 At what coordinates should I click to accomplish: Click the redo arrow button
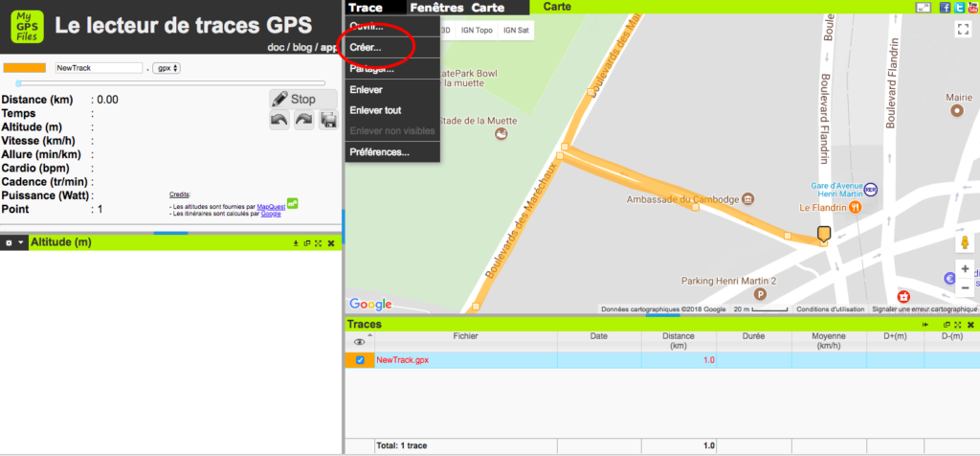coord(303,120)
